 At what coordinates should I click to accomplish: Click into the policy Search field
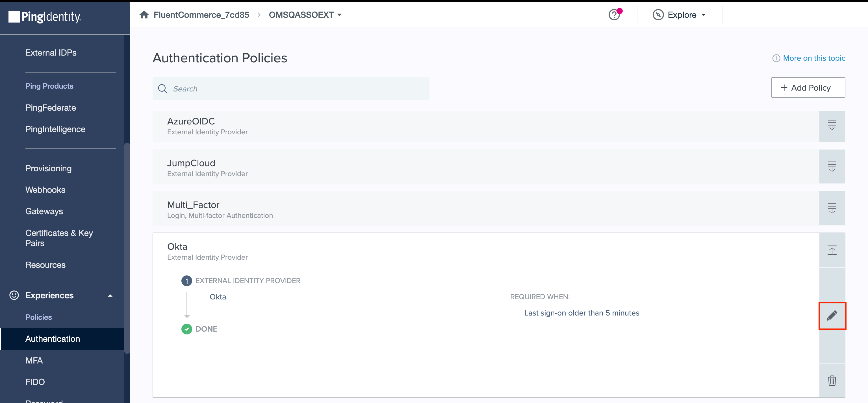click(x=296, y=89)
